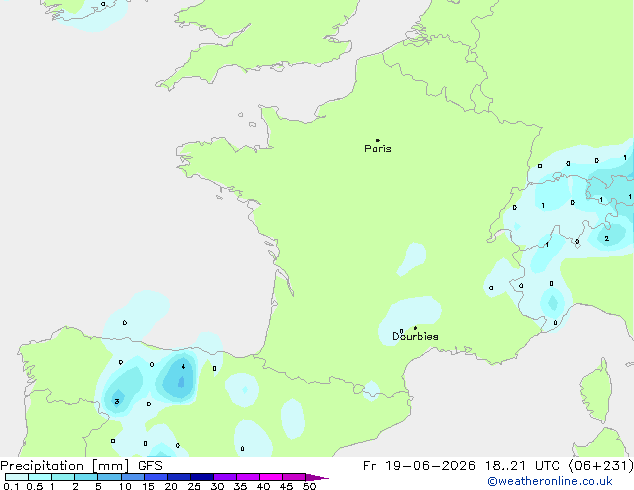Pick the blue legend swatch between 15 and 20
This screenshot has height=490, width=634.
pos(156,477)
